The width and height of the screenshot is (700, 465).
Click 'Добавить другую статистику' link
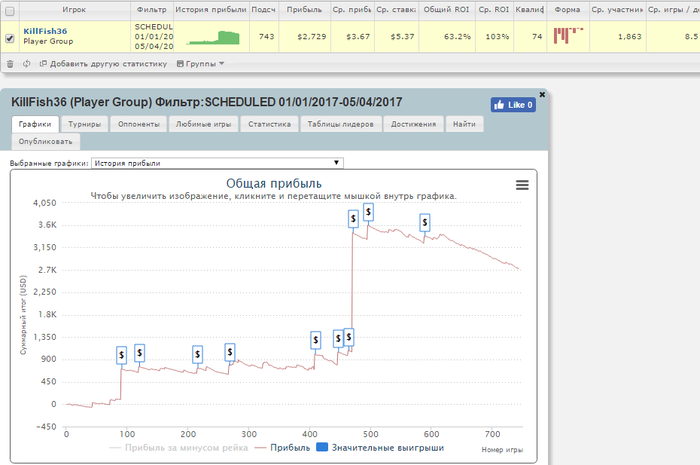[104, 64]
